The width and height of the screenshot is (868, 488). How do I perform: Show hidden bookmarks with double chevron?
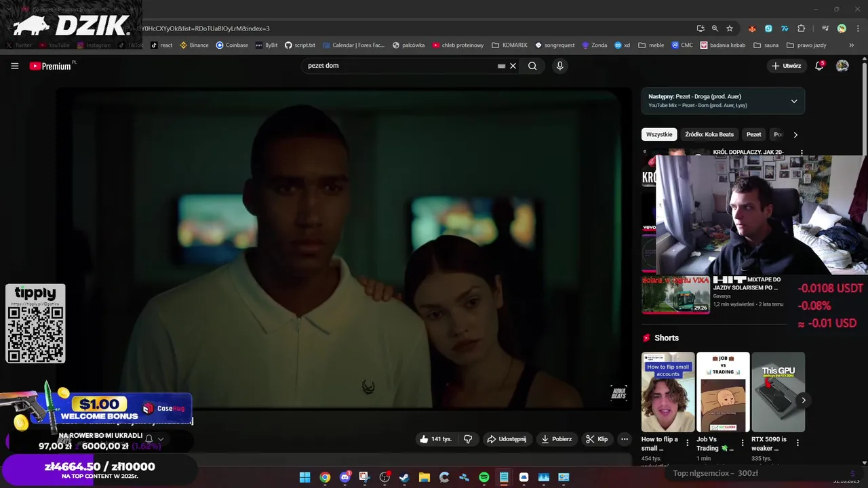tap(852, 45)
